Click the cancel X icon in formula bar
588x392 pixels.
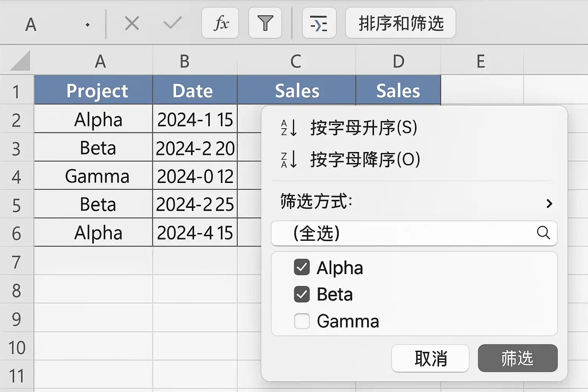tap(132, 24)
